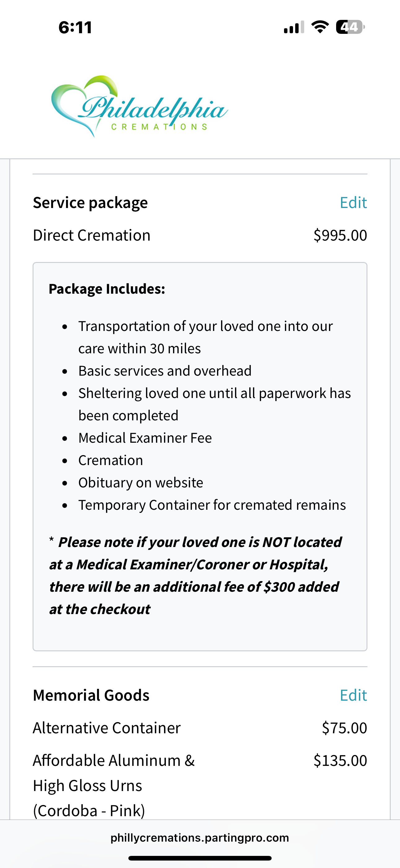Tap the Package Includes heading
The height and width of the screenshot is (868, 400).
(107, 289)
